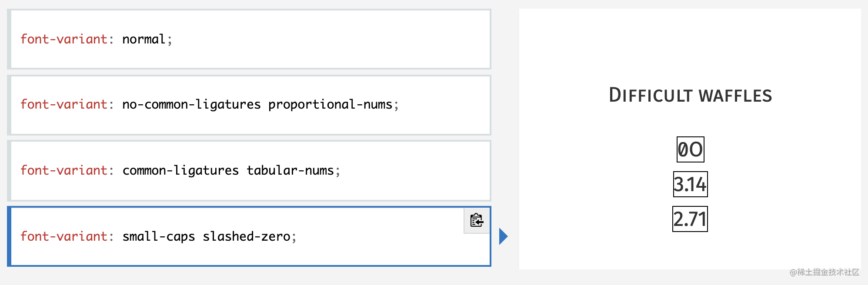
Task: Click the boxed 0O slashed zero sample
Action: coord(690,149)
